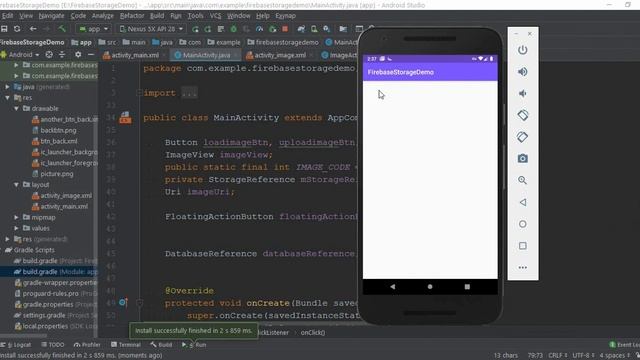
Task: Open the Profiler tool window
Action: (x=87, y=345)
